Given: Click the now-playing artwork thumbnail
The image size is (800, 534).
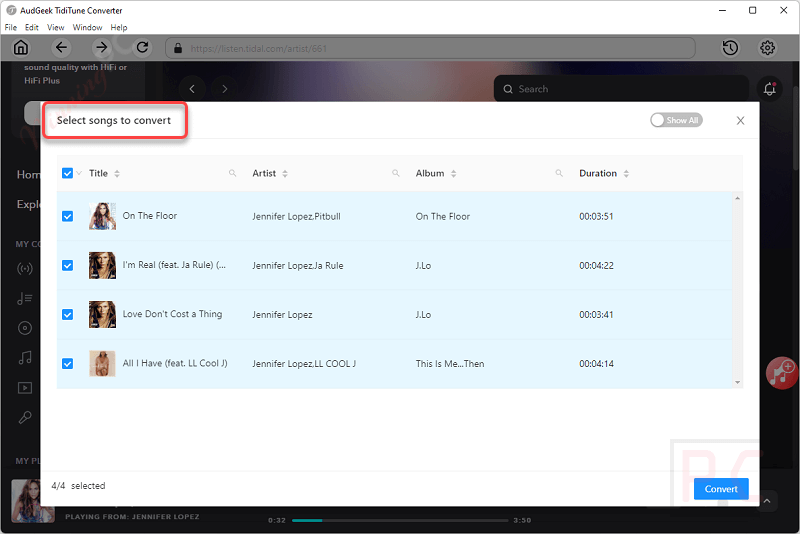Looking at the screenshot, I should pos(33,501).
